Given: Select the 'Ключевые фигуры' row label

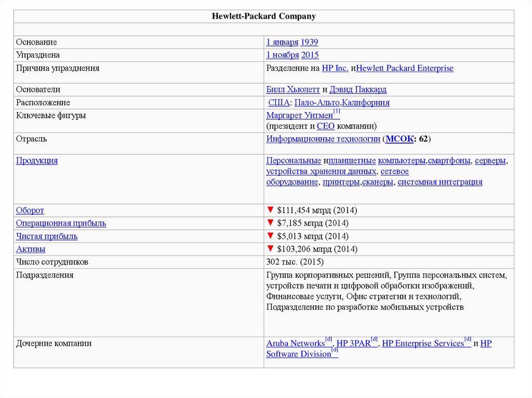Looking at the screenshot, I should coord(51,115).
